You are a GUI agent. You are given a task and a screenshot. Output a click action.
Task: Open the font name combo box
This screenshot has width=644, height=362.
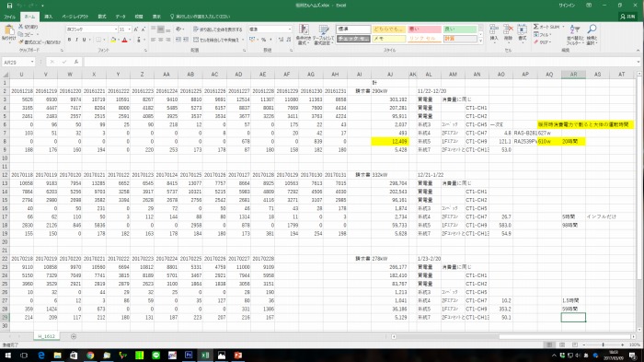(92, 29)
